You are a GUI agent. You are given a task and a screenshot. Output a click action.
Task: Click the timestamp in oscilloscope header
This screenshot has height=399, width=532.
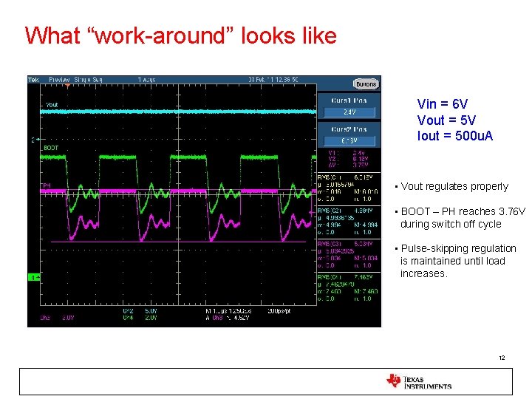click(273, 80)
